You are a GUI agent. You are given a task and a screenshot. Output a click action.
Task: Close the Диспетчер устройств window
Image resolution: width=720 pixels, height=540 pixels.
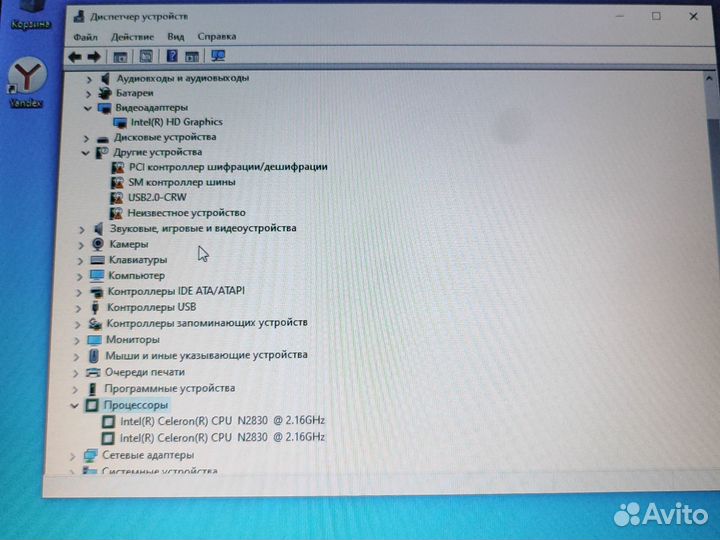point(693,17)
